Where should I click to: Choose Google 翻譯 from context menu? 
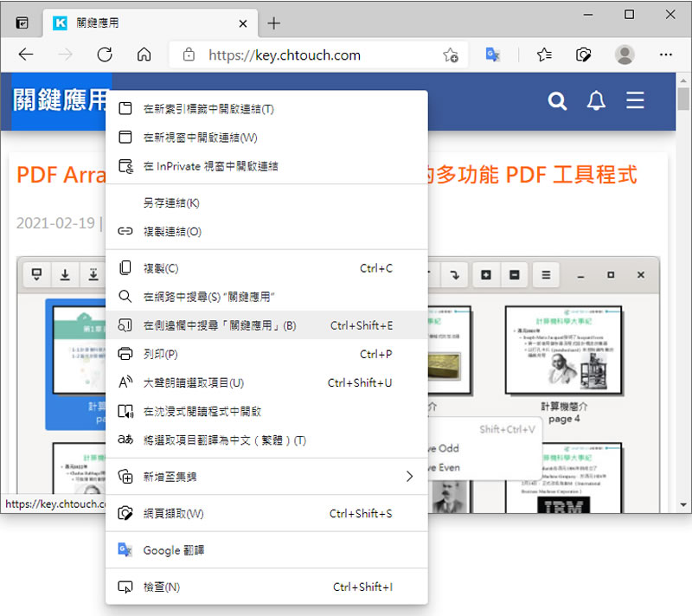click(x=266, y=550)
